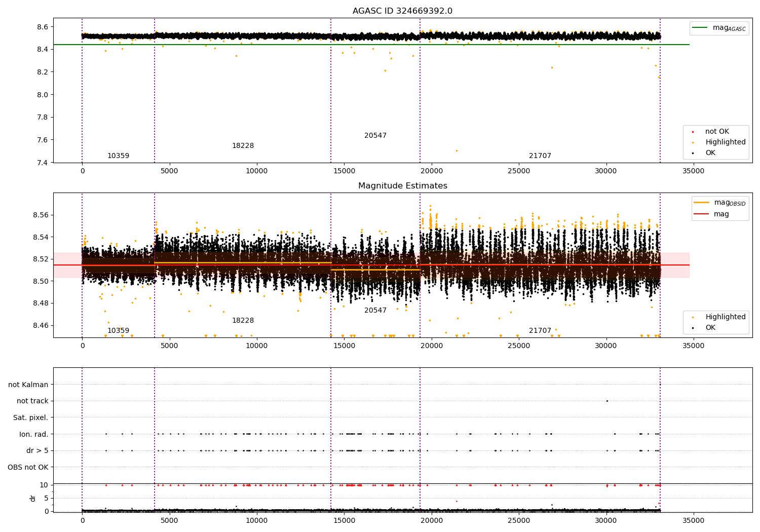Click the red 'not OK' legend marker

(x=693, y=132)
